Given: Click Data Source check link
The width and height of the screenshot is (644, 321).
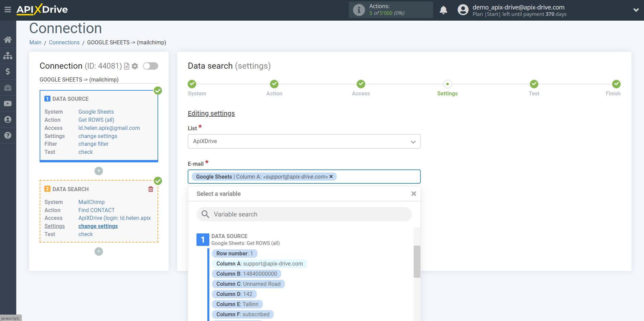Looking at the screenshot, I should 85,152.
